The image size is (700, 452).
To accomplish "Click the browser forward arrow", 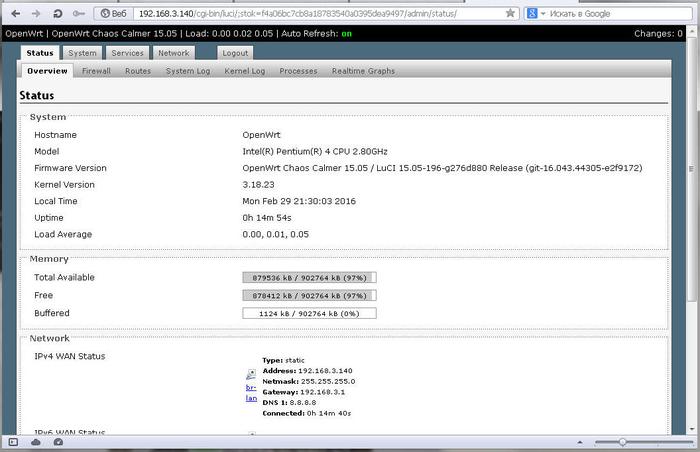I will (x=36, y=13).
